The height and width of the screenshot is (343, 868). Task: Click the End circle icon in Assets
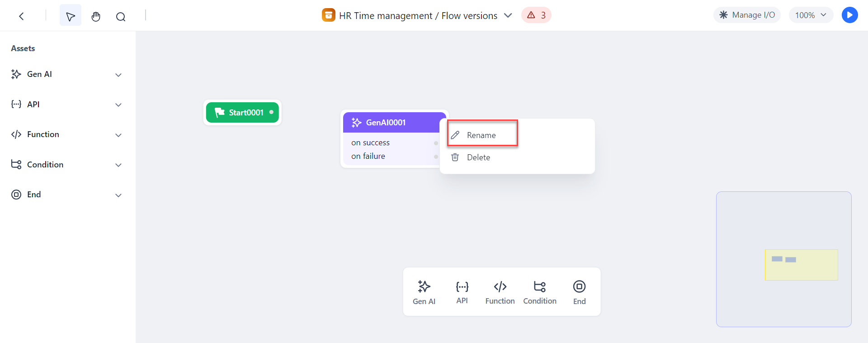[16, 195]
